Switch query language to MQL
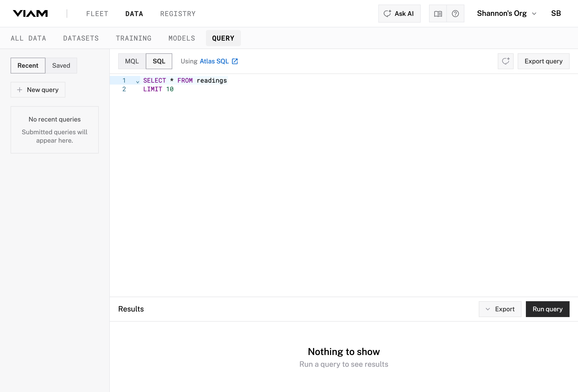 (x=132, y=61)
